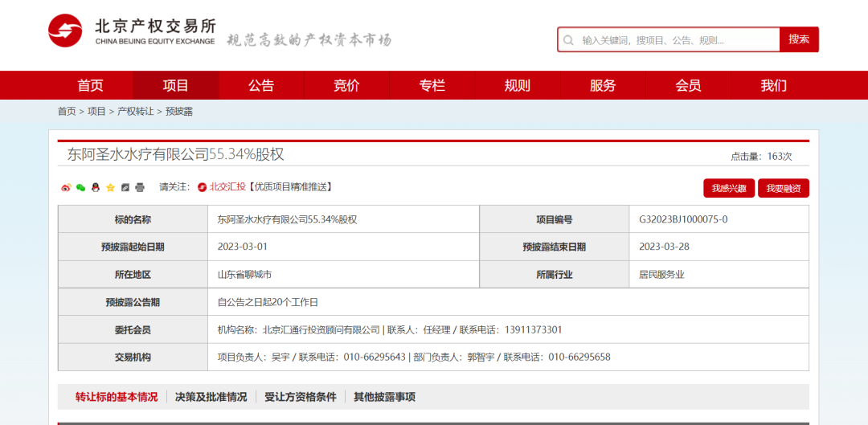
Task: Go to 产权转让 in the breadcrumb
Action: 136,111
